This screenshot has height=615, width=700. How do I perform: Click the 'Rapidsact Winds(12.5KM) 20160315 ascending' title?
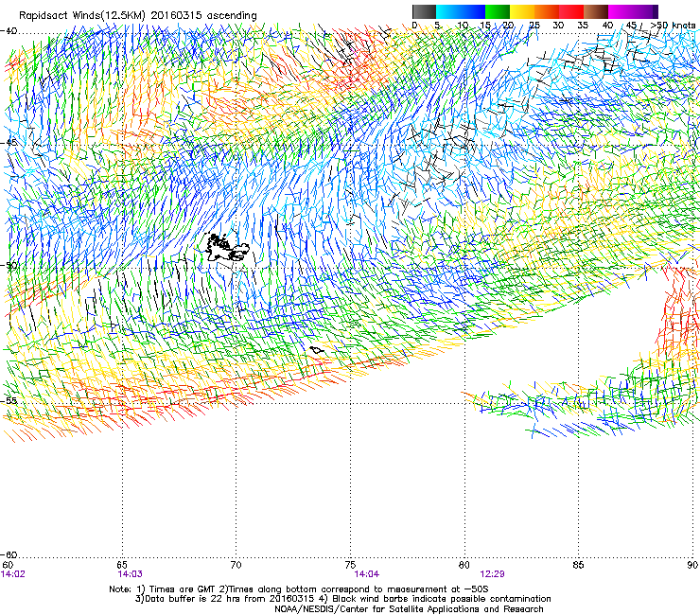click(138, 16)
